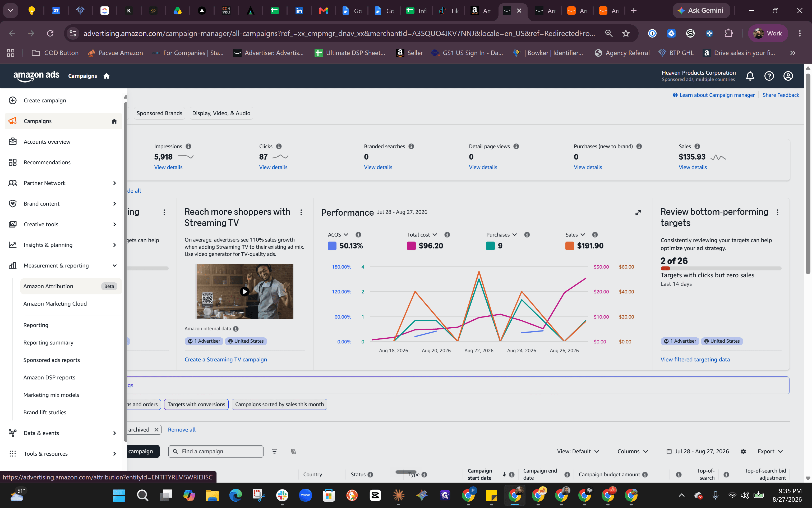The image size is (812, 508).
Task: Open Zoom from the Windows taskbar
Action: (x=305, y=495)
